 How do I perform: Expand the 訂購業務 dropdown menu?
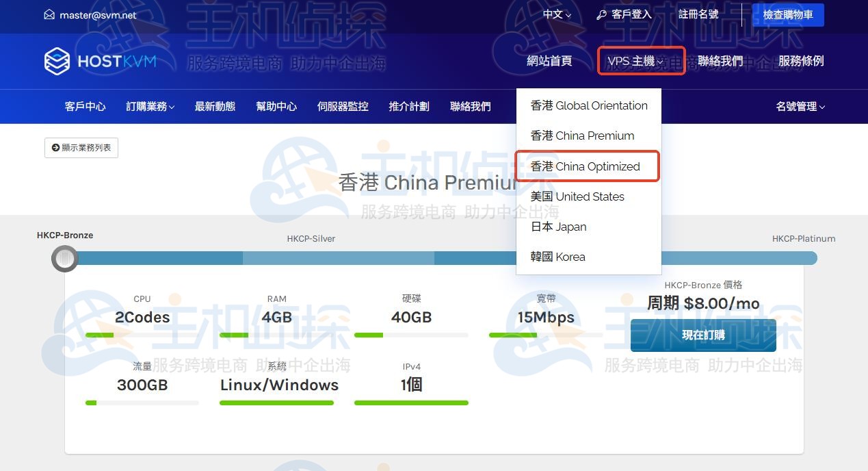point(149,106)
